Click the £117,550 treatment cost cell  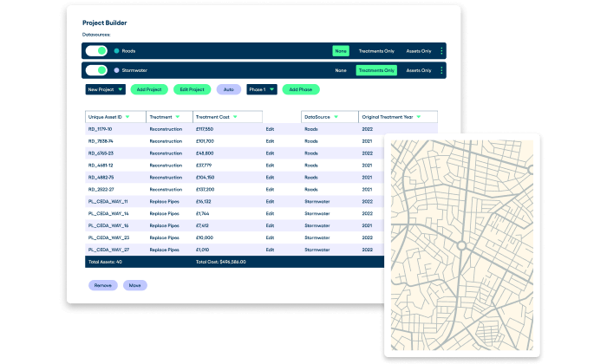tap(205, 129)
